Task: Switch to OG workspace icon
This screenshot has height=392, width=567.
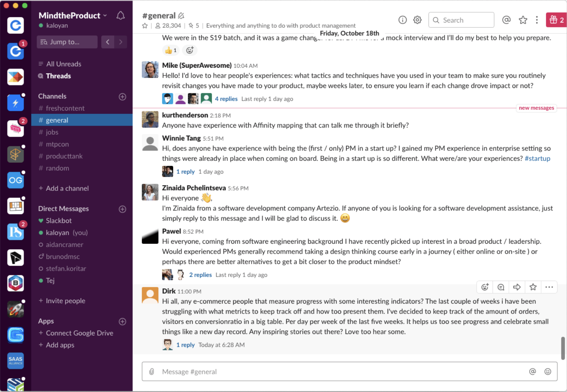Action: pyautogui.click(x=16, y=180)
